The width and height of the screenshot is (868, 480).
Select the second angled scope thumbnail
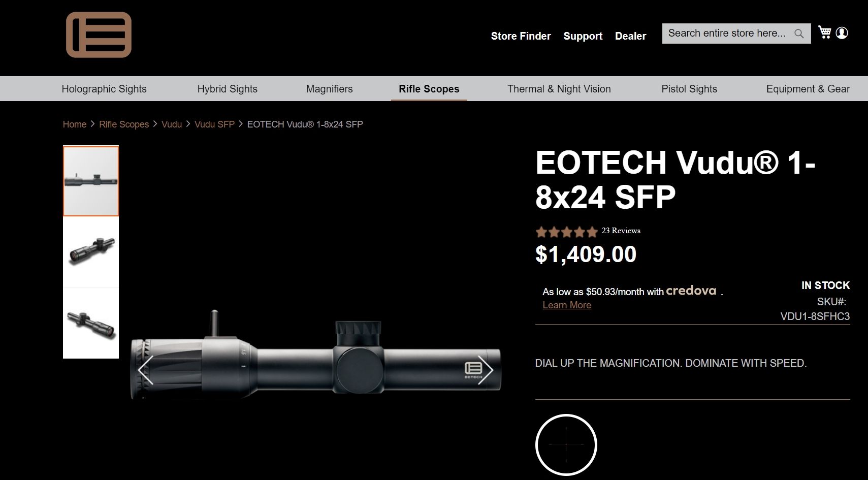(91, 252)
